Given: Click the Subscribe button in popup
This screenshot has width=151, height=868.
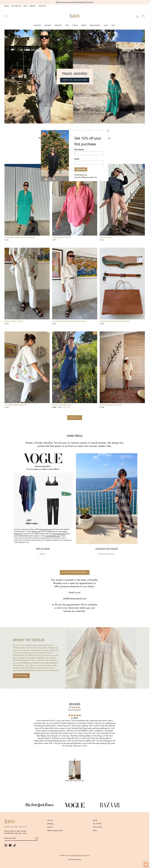Looking at the screenshot, I should tap(81, 170).
